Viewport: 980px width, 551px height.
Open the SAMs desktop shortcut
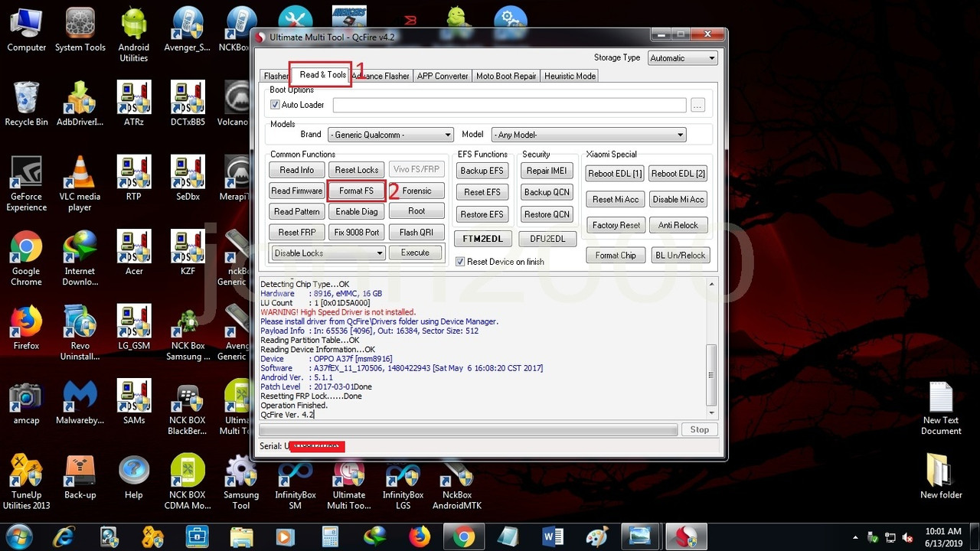pyautogui.click(x=134, y=402)
